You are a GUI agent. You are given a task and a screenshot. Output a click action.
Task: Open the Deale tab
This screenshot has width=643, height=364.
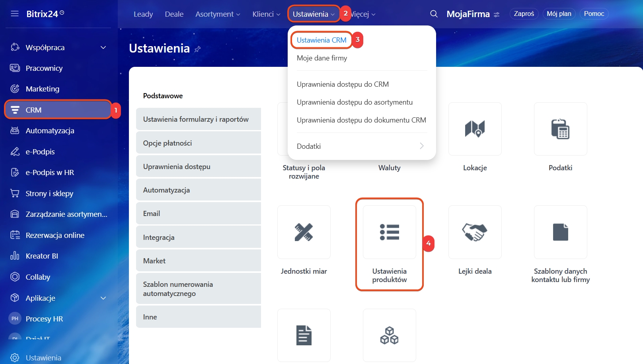click(x=174, y=14)
